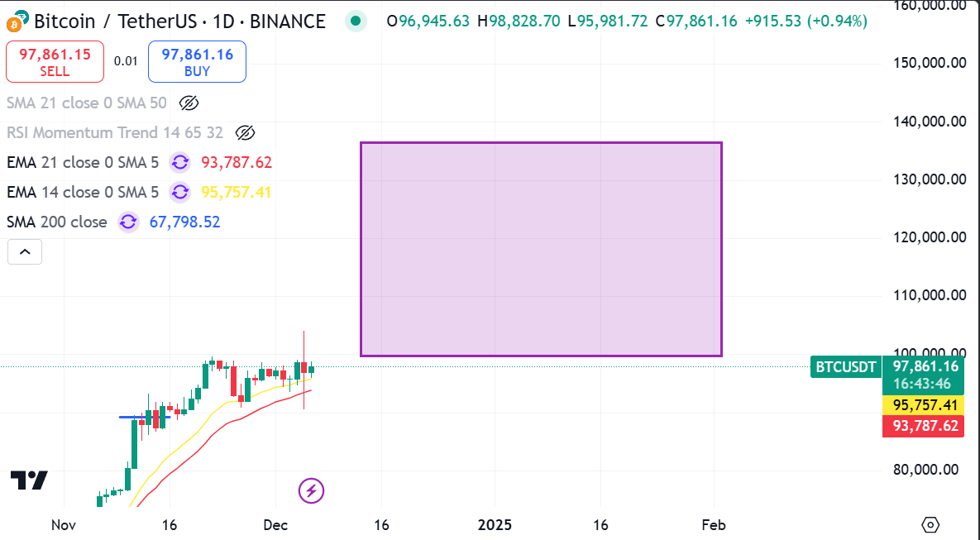Collapse the indicator legend list
This screenshot has height=540, width=980.
click(x=25, y=252)
